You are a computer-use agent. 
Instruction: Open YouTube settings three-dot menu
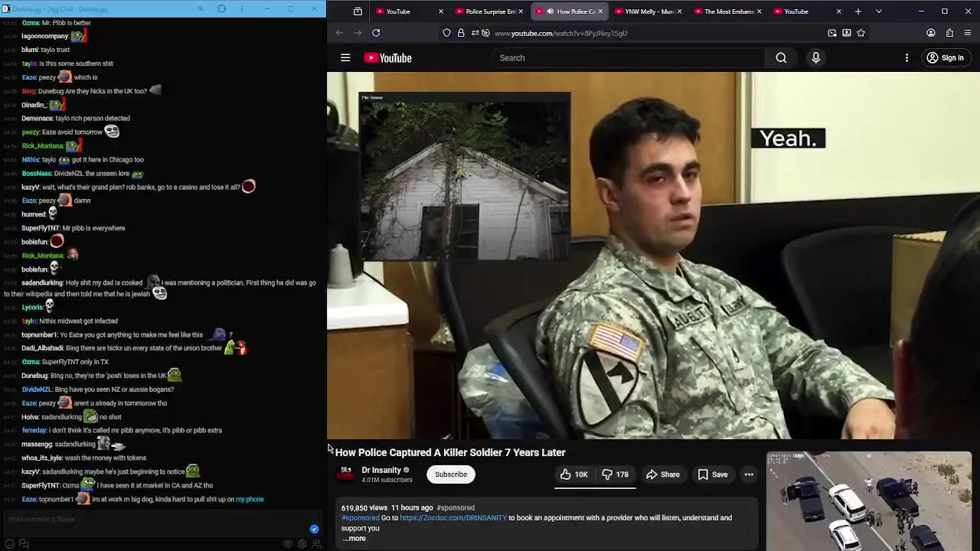click(x=906, y=58)
